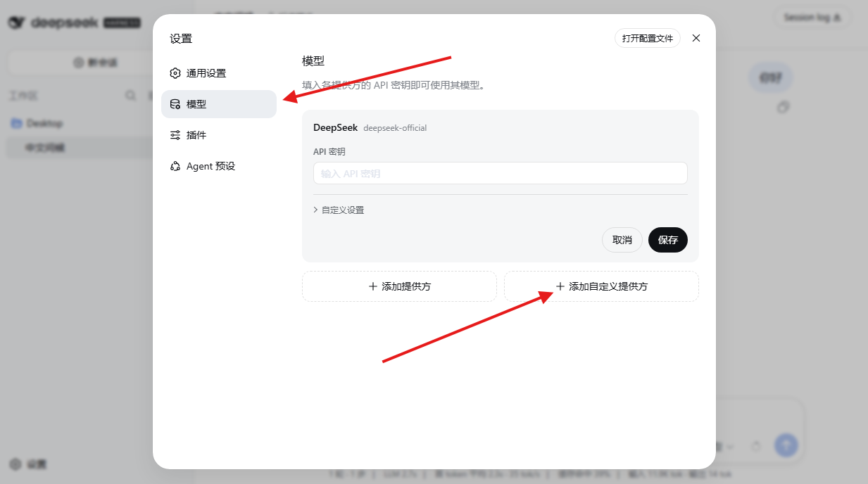Image resolution: width=868 pixels, height=484 pixels.
Task: Click the DeepSeek provider name
Action: click(x=336, y=127)
